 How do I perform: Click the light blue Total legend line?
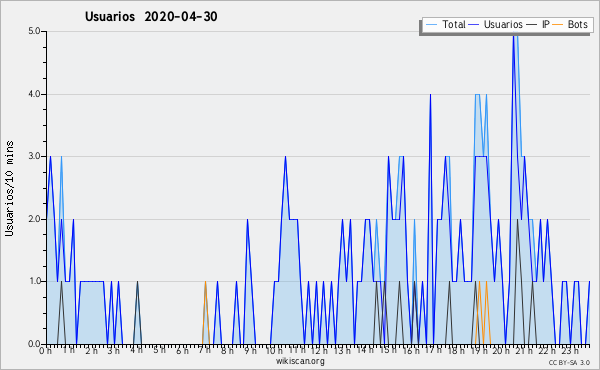431,25
